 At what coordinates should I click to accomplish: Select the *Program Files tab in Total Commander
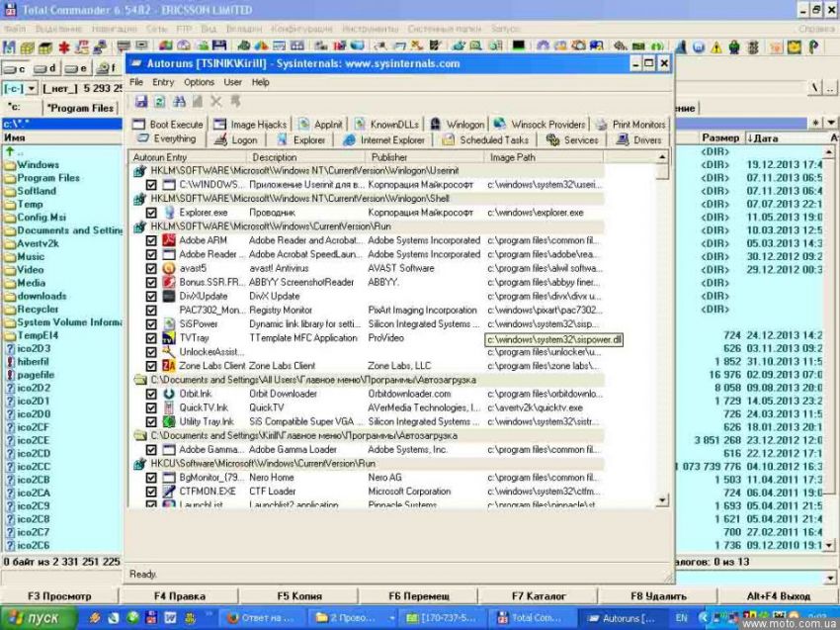(x=80, y=108)
